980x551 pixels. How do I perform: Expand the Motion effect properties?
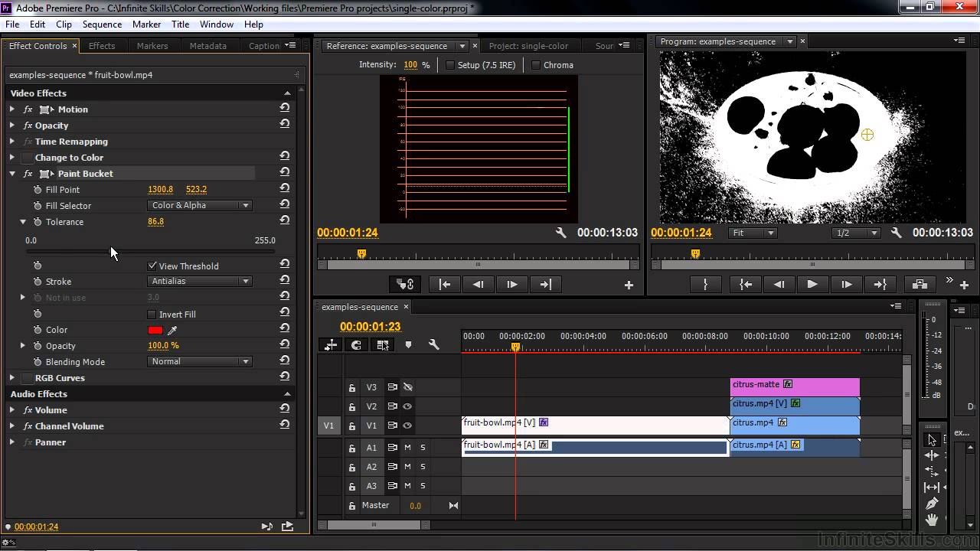[12, 109]
